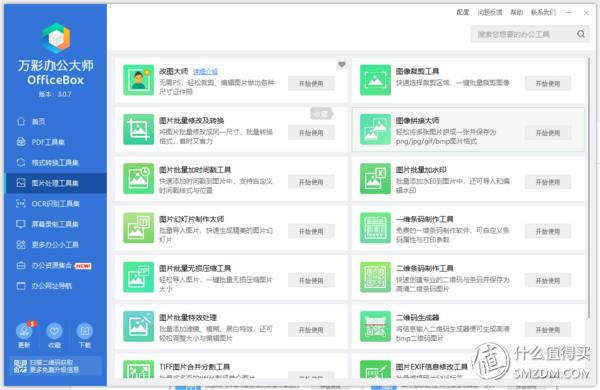The image size is (600, 390).
Task: Start using 二维码生成器
Action: click(548, 330)
